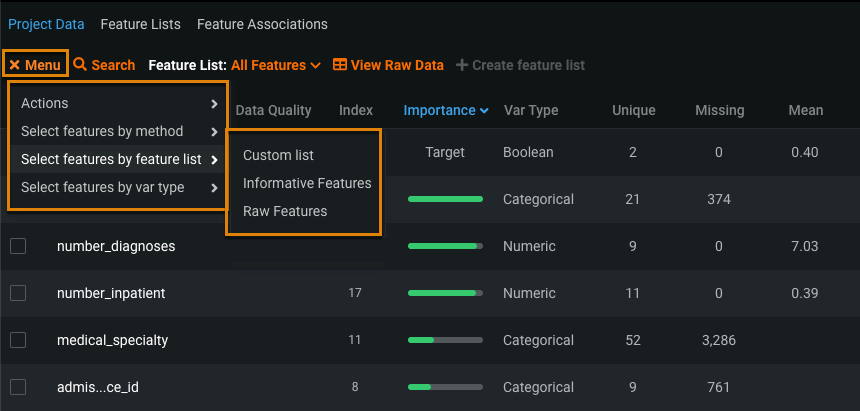Pick Custom list in the submenu
This screenshot has height=411, width=860.
click(278, 155)
